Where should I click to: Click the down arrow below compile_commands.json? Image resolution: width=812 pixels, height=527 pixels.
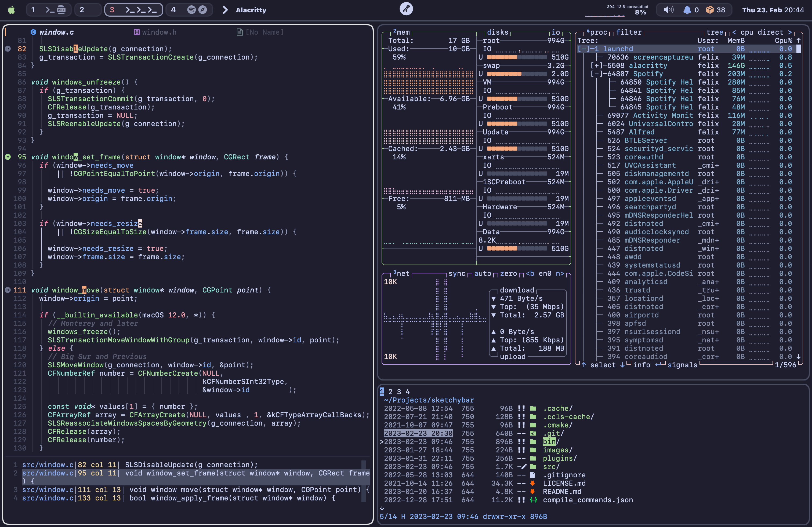coord(382,508)
